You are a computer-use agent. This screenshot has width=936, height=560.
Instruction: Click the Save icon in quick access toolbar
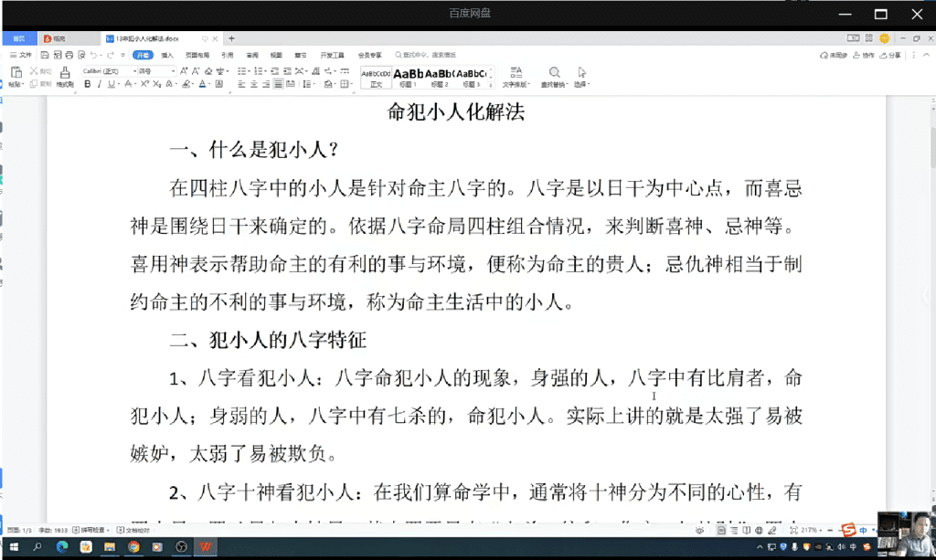tap(45, 55)
